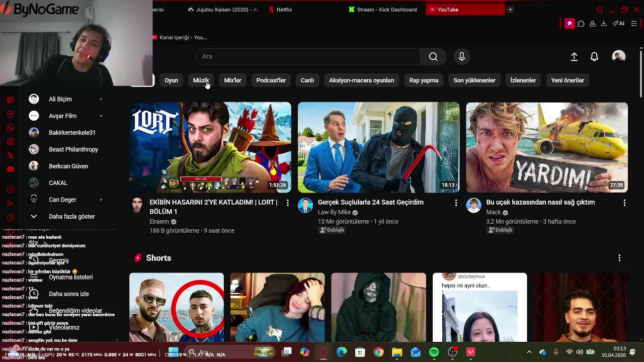Open the Avşar Film subscription channel
The width and height of the screenshot is (644, 362).
pos(62,116)
